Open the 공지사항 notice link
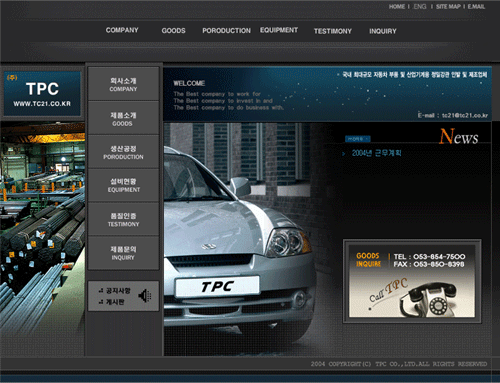500x383 pixels. click(118, 291)
